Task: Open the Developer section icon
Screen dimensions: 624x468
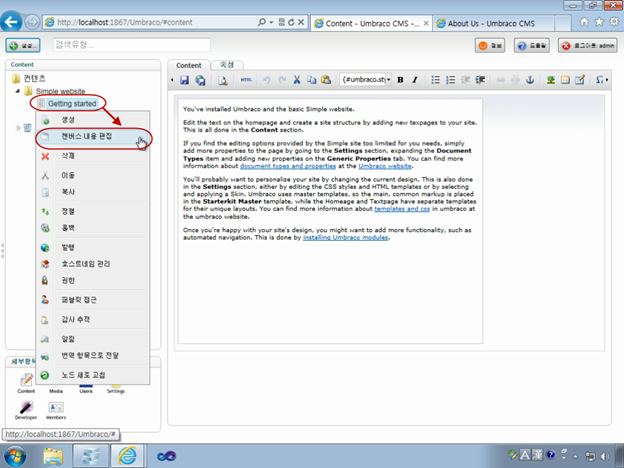Action: 26,410
